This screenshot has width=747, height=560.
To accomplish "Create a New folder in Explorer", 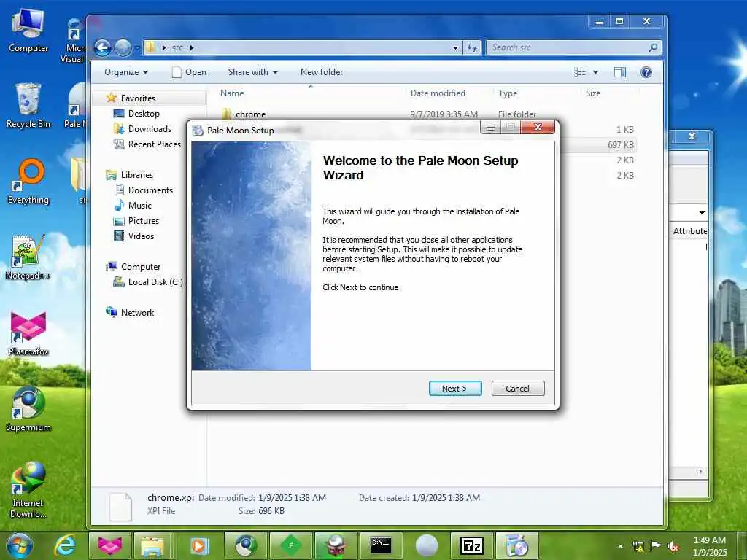I will point(322,72).
